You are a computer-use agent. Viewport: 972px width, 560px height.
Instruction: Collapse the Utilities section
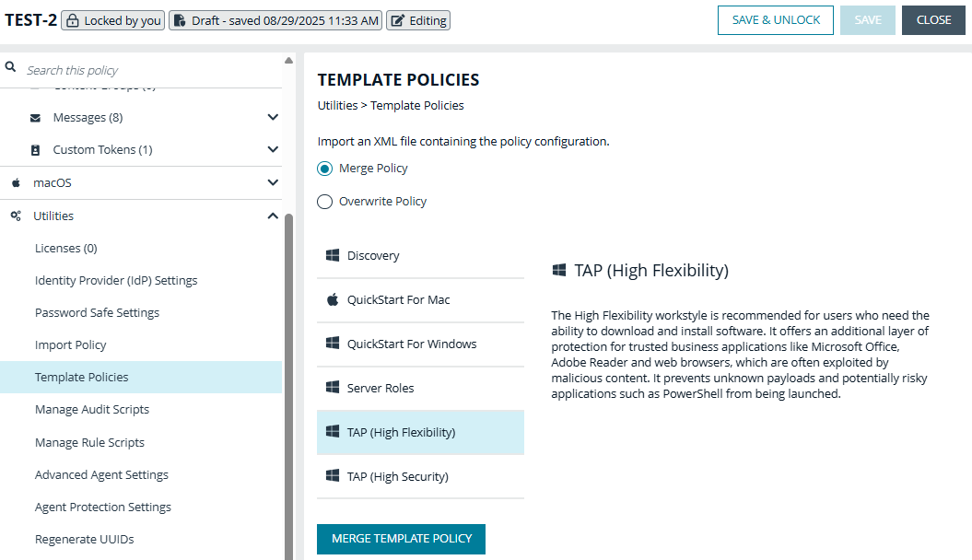(273, 216)
